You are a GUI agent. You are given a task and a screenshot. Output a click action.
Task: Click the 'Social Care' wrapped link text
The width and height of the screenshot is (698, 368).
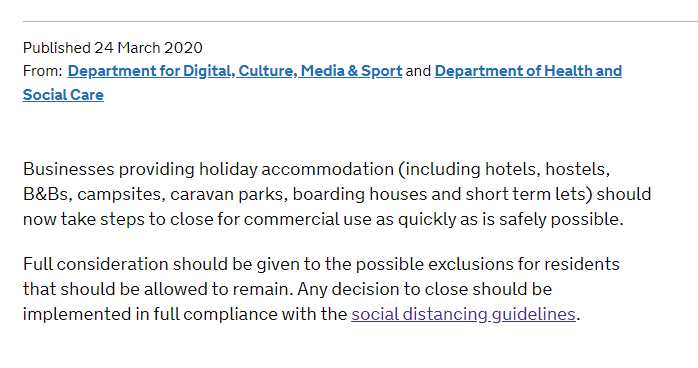click(x=63, y=95)
